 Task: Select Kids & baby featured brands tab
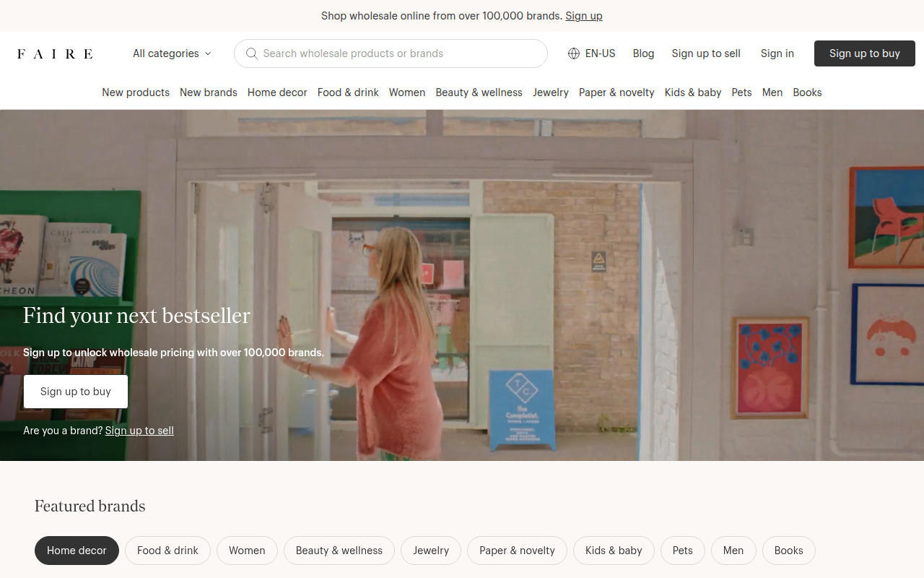click(x=614, y=551)
